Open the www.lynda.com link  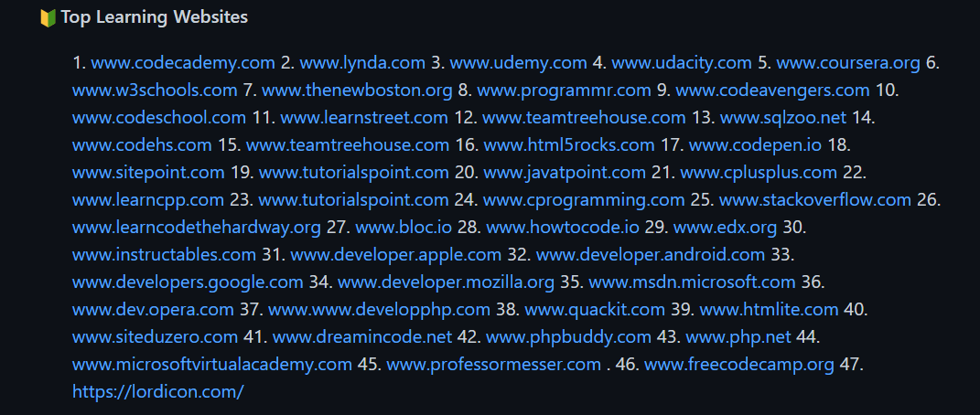pos(362,62)
